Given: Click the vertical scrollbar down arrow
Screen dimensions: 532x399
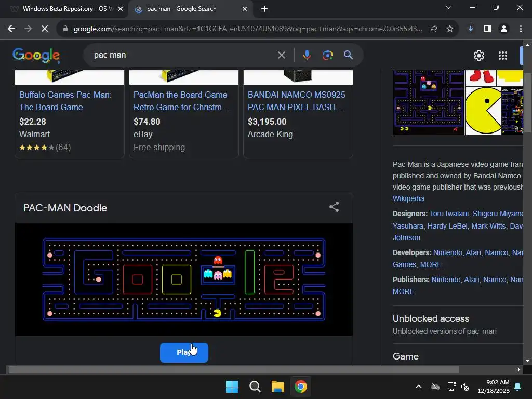Looking at the screenshot, I should point(527,361).
